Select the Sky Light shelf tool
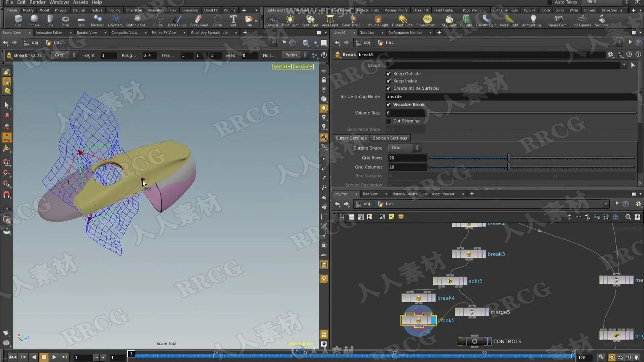The width and height of the screenshot is (644, 362). click(x=449, y=20)
